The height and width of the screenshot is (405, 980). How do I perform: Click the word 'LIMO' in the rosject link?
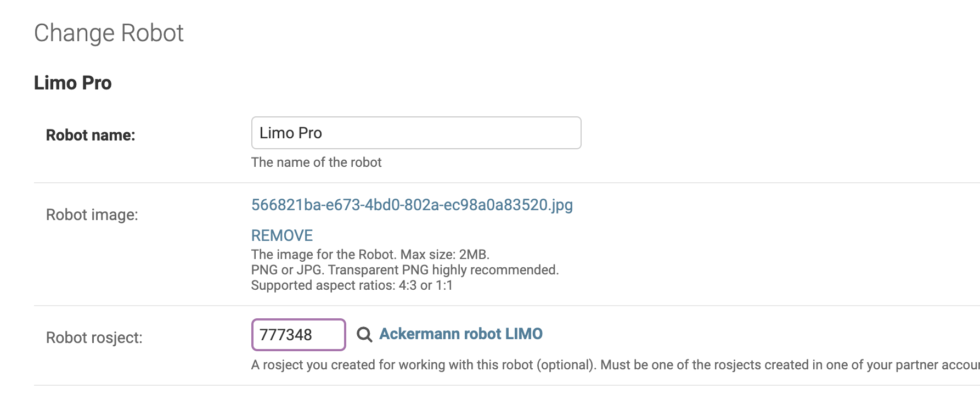[523, 334]
